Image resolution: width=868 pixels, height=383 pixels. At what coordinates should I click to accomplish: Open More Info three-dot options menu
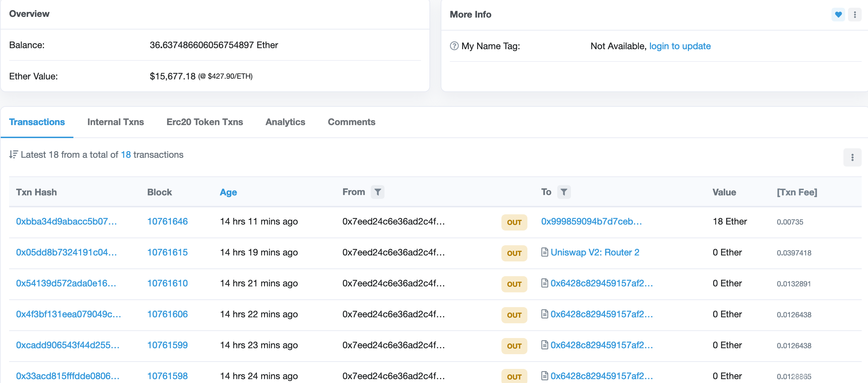pyautogui.click(x=855, y=14)
